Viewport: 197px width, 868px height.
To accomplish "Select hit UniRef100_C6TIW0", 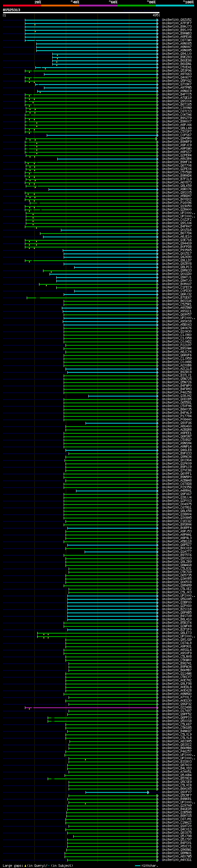I will [177, 40].
